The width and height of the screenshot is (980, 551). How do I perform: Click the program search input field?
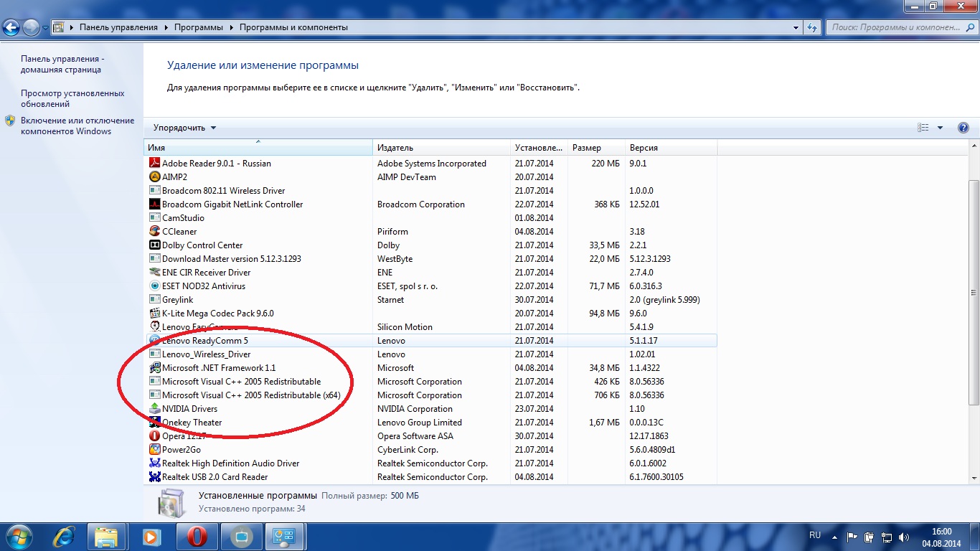pyautogui.click(x=895, y=27)
